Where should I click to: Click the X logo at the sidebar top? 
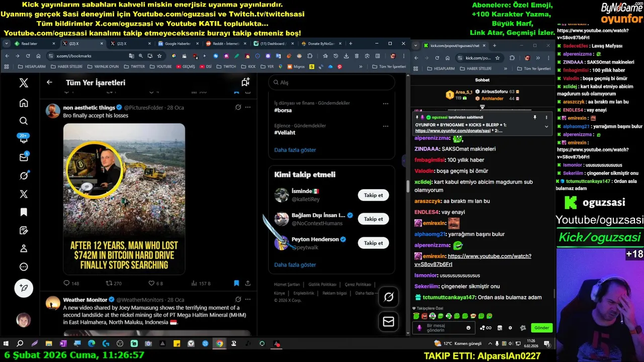(x=24, y=83)
